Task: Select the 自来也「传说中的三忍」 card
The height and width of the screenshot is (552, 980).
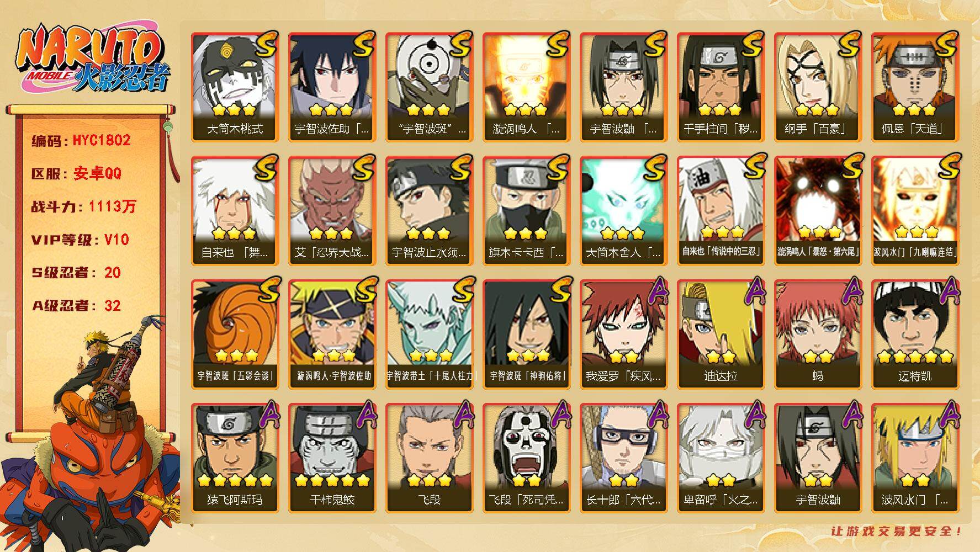Action: tap(721, 211)
